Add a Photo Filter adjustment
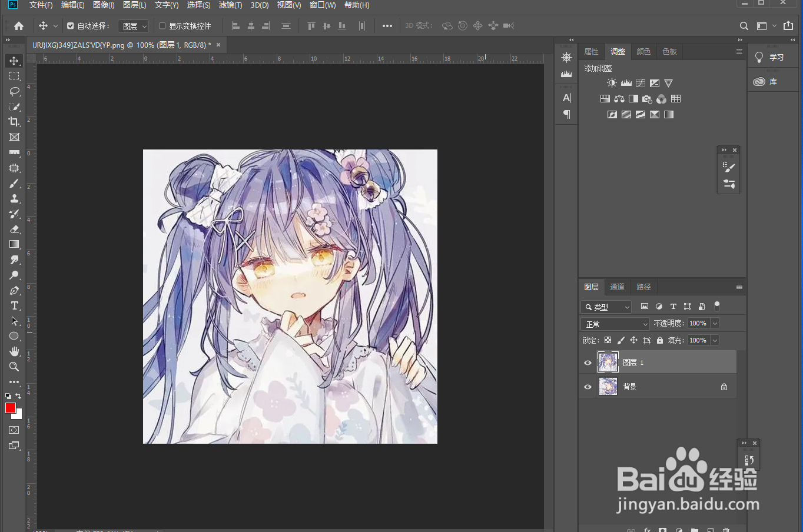This screenshot has width=803, height=532. click(x=647, y=99)
